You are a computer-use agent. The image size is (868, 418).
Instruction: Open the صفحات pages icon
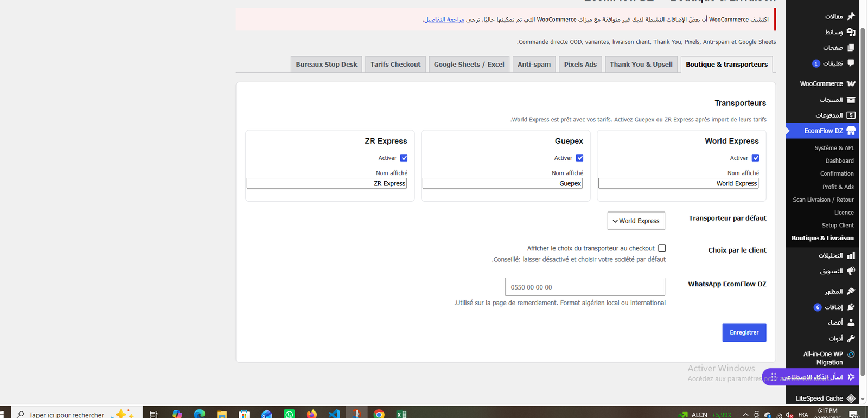click(851, 48)
